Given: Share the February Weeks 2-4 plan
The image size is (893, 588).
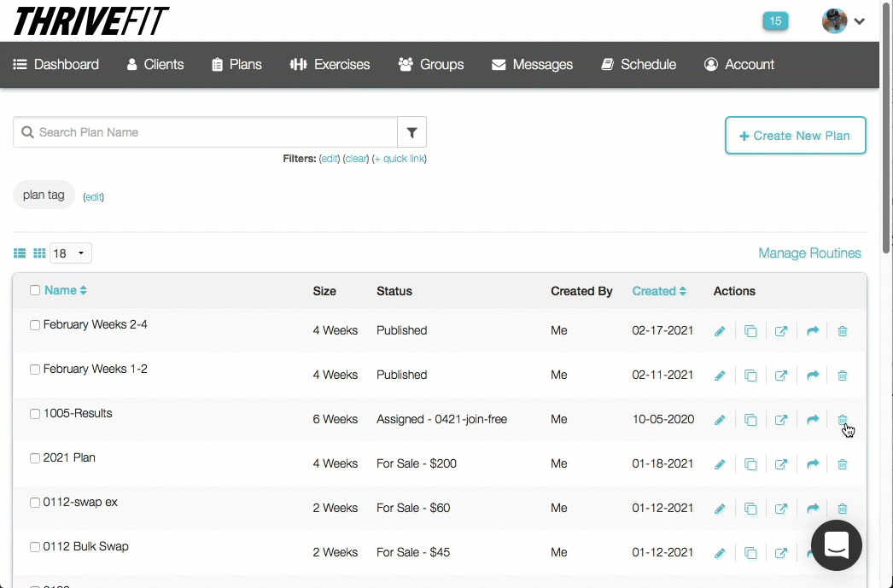Looking at the screenshot, I should (813, 331).
